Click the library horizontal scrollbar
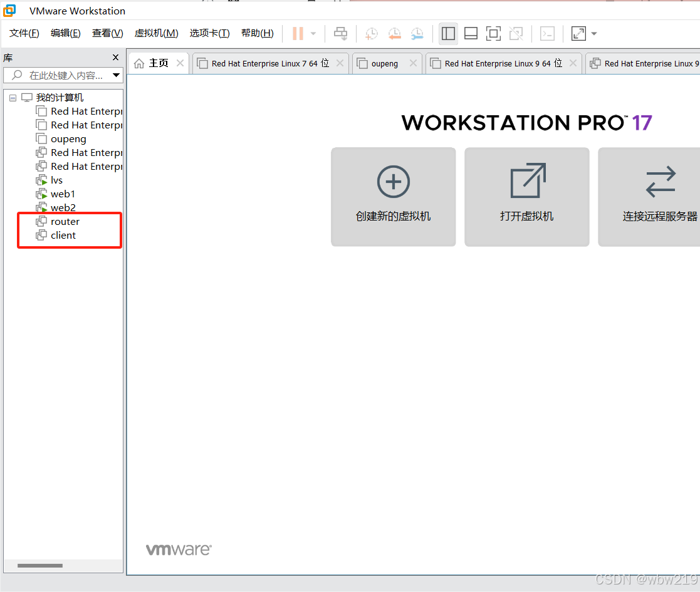 click(x=40, y=566)
